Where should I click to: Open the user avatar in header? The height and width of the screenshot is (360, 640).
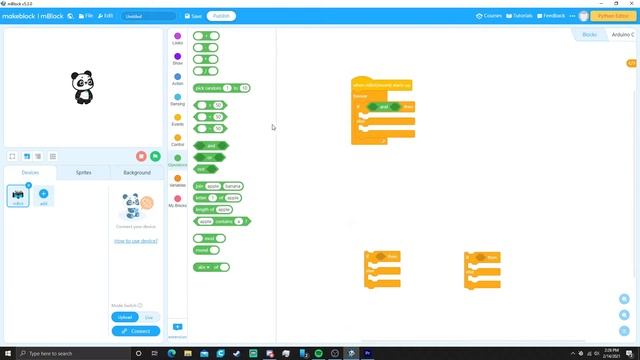pos(584,16)
